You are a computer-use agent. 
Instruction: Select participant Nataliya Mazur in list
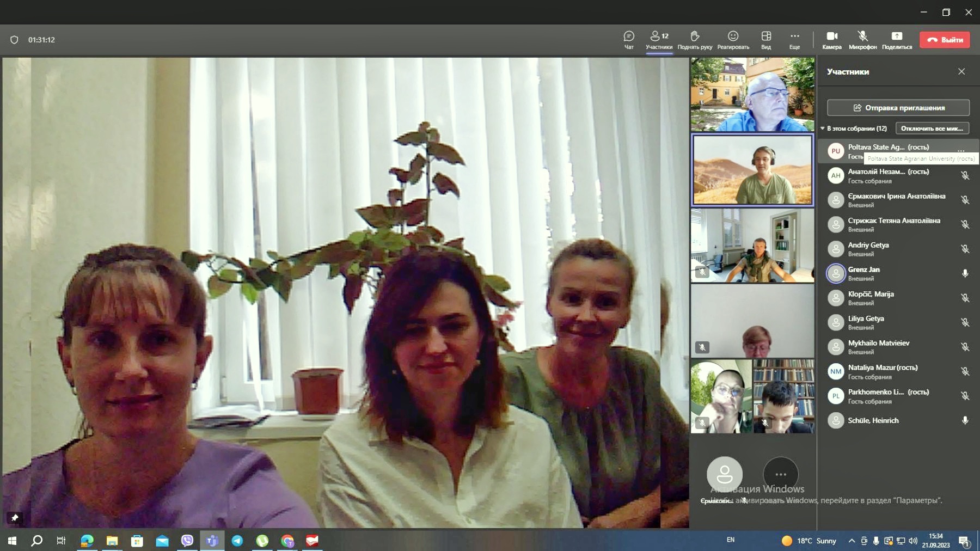coord(898,371)
